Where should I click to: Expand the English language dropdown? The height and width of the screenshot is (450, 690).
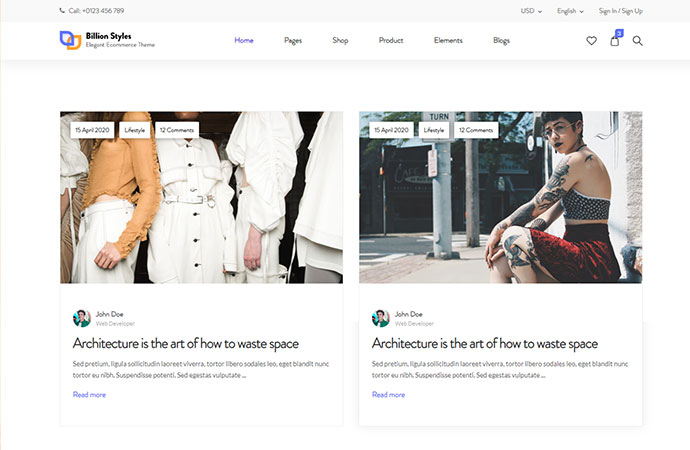[570, 11]
